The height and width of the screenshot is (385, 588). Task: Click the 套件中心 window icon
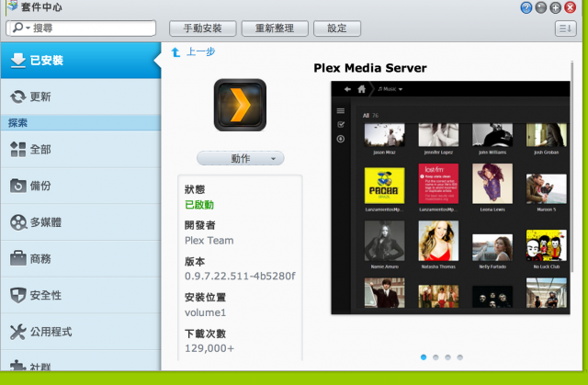12,6
